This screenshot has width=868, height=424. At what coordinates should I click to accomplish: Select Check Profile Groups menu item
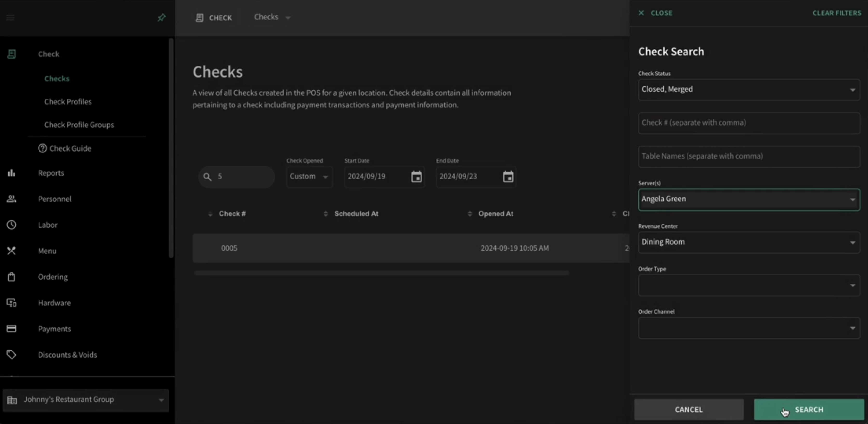79,125
